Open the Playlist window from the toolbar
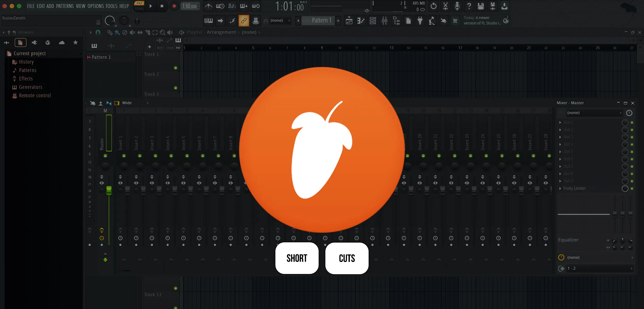Screen dimensions: 644x309 coord(349,21)
